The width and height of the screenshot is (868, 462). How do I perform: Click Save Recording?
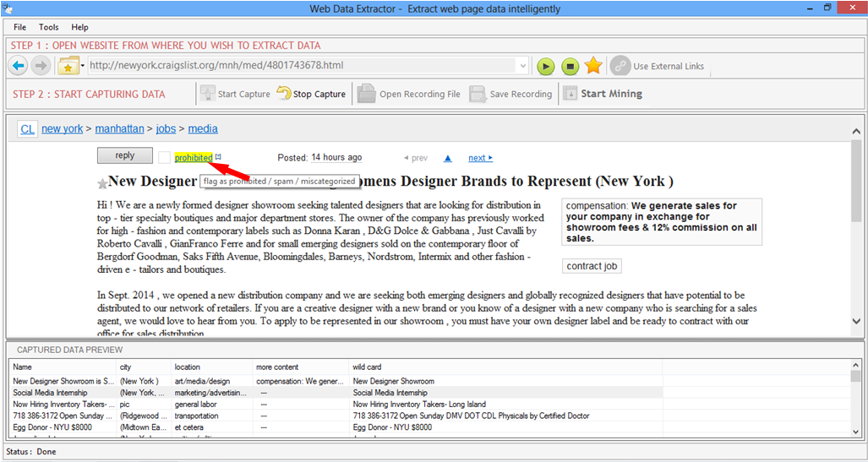[x=510, y=94]
